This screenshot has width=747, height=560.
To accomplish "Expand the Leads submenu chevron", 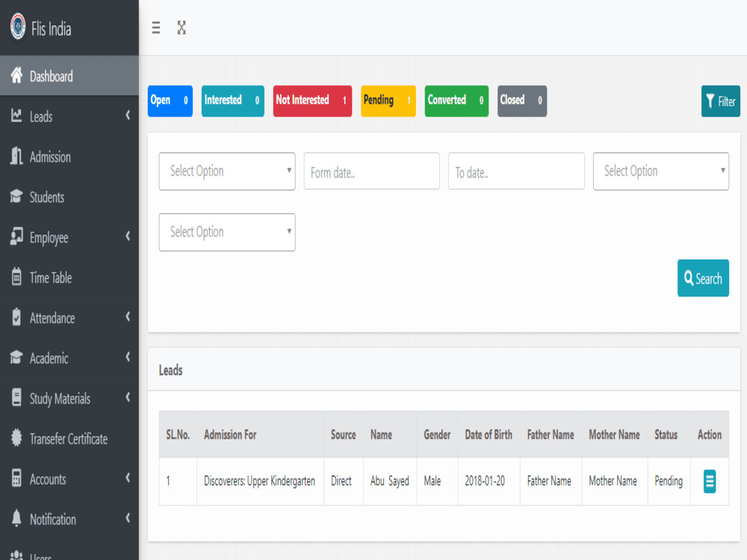I will tap(128, 115).
